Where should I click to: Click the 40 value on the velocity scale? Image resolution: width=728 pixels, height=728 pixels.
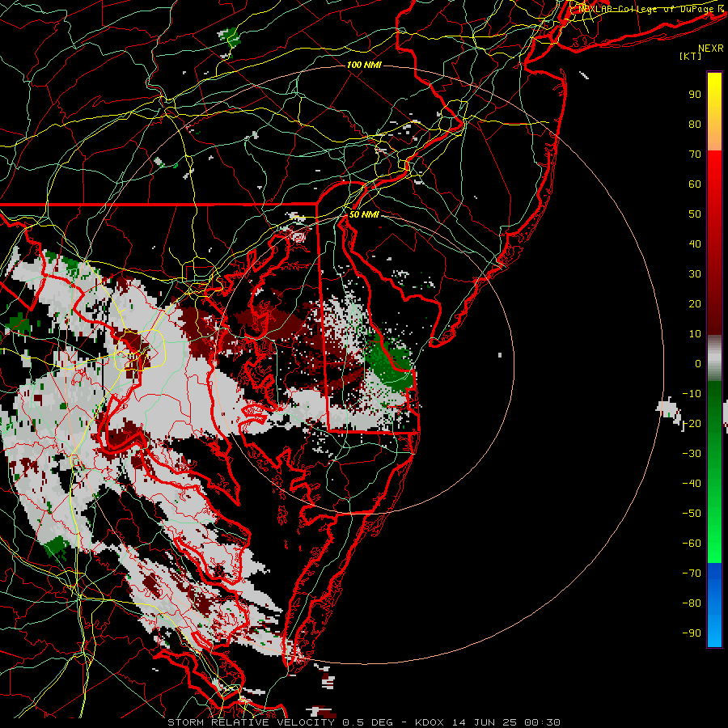click(x=695, y=244)
